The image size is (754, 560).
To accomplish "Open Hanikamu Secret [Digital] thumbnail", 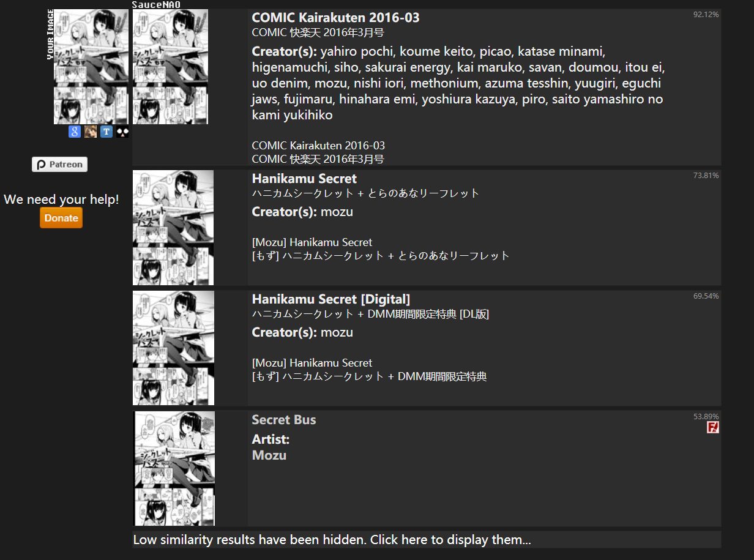I will coord(173,348).
